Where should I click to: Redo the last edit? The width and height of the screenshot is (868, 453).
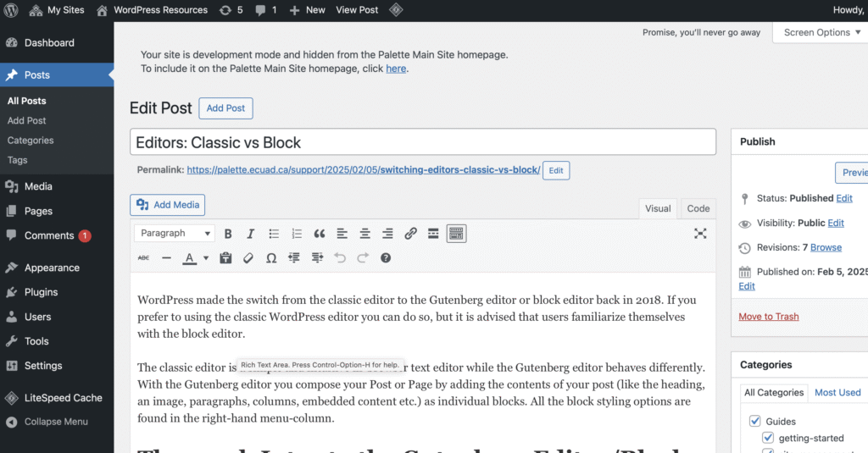(x=363, y=257)
